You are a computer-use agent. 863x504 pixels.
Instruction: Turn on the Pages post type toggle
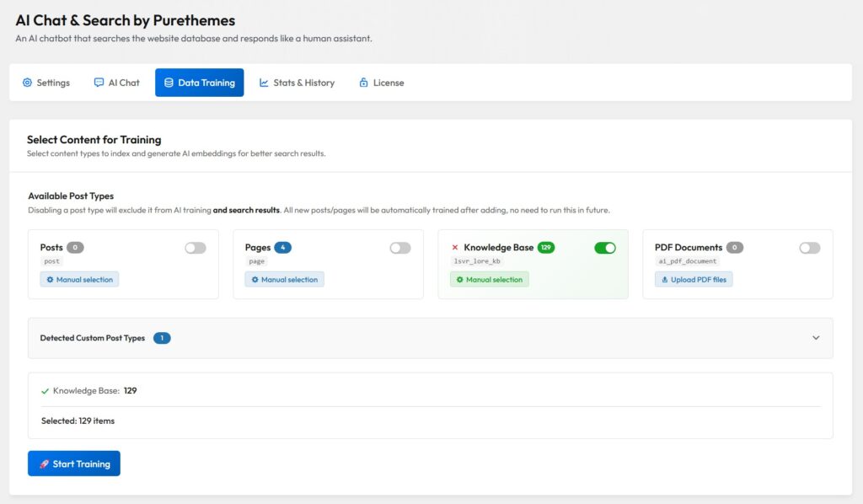(400, 248)
